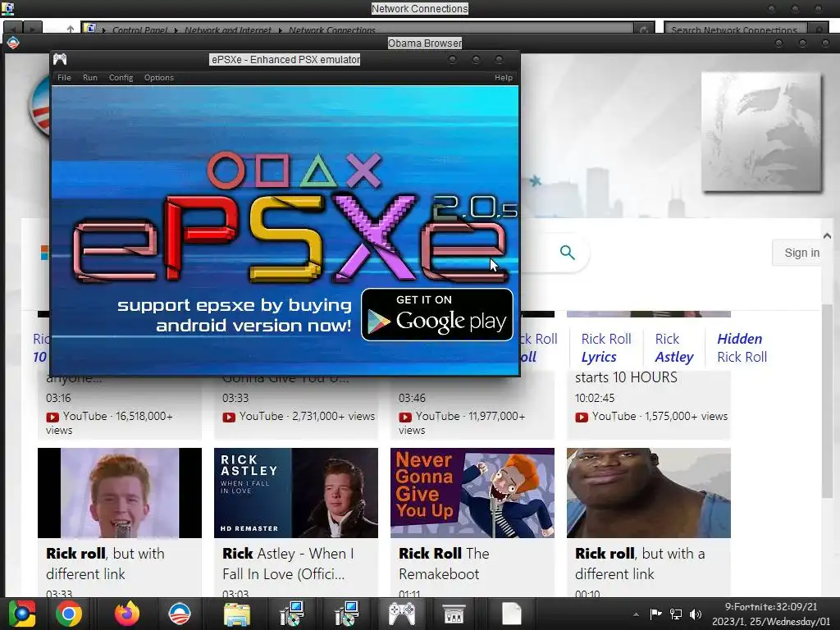Open the Hidden Rick Roll related search link

click(742, 348)
